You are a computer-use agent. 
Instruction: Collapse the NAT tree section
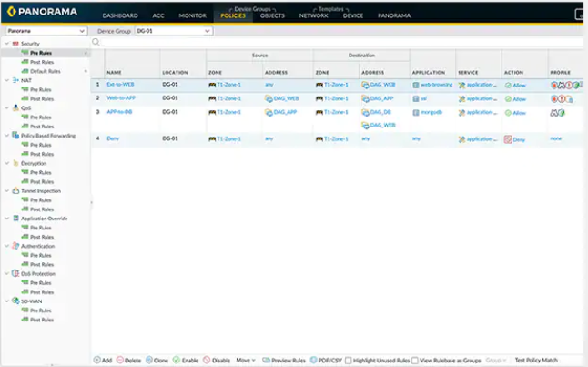(x=6, y=80)
